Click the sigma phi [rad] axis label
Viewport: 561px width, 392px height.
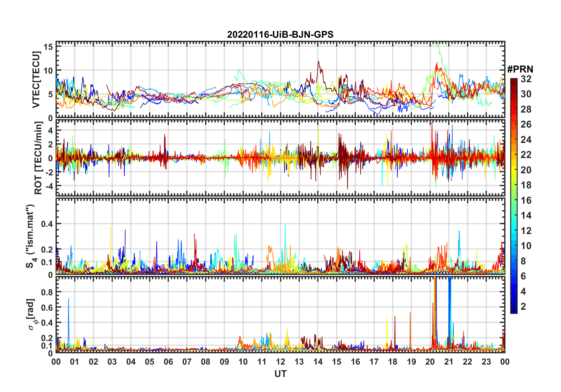coord(31,314)
